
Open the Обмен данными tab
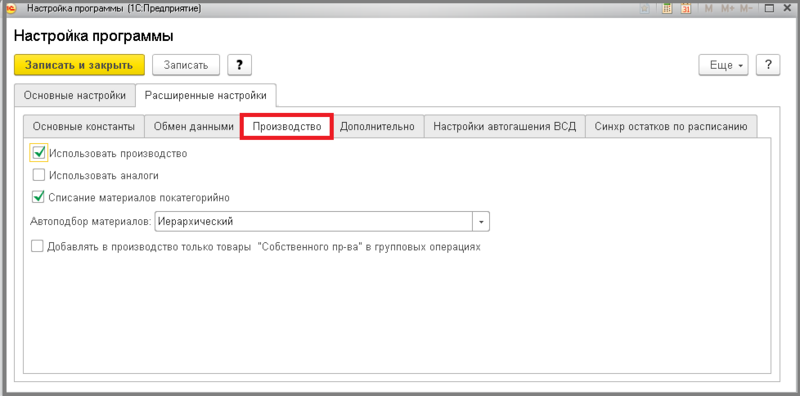click(193, 127)
